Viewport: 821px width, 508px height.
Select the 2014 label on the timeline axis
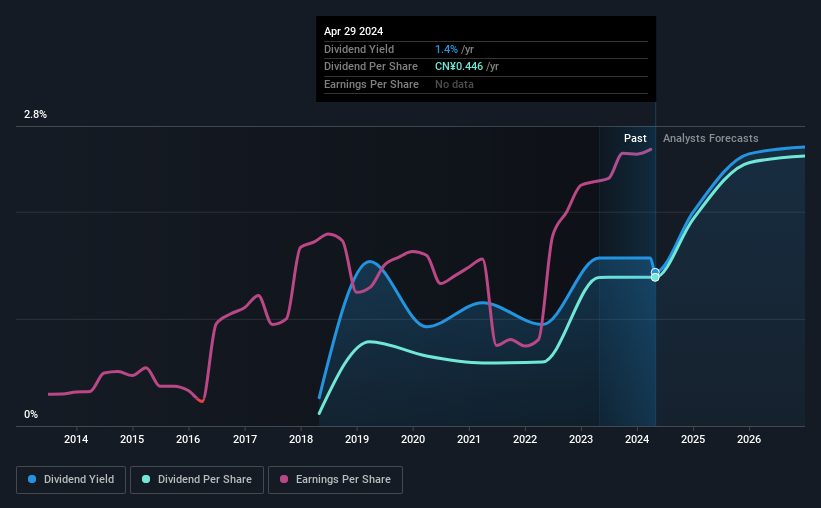pyautogui.click(x=76, y=439)
